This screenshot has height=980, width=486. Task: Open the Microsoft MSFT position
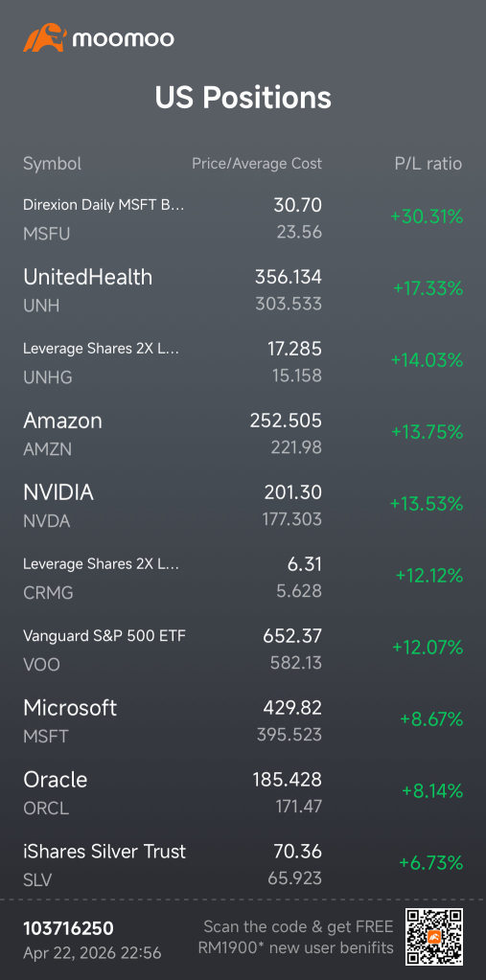(243, 721)
